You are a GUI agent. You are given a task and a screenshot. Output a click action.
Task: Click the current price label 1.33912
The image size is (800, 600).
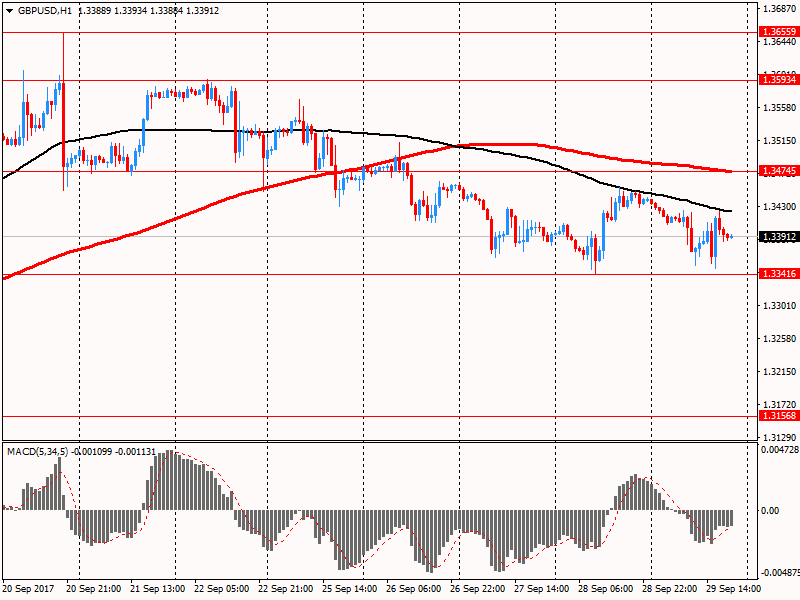click(779, 237)
